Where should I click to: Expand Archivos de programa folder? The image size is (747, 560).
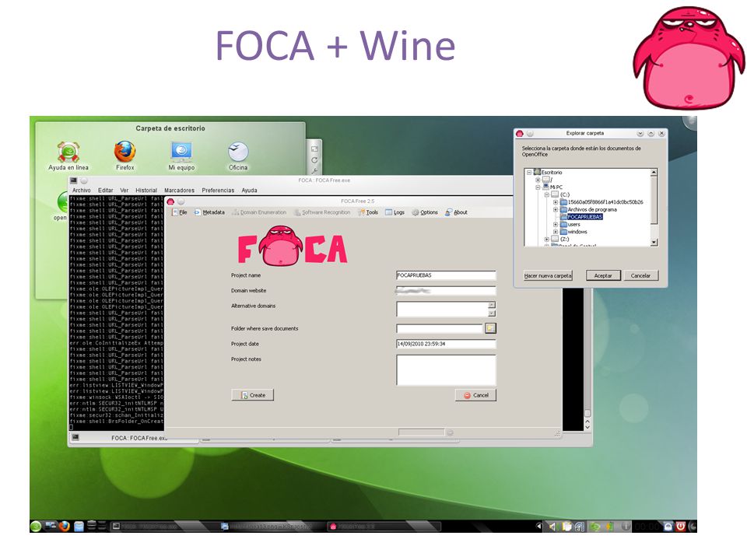tap(556, 209)
